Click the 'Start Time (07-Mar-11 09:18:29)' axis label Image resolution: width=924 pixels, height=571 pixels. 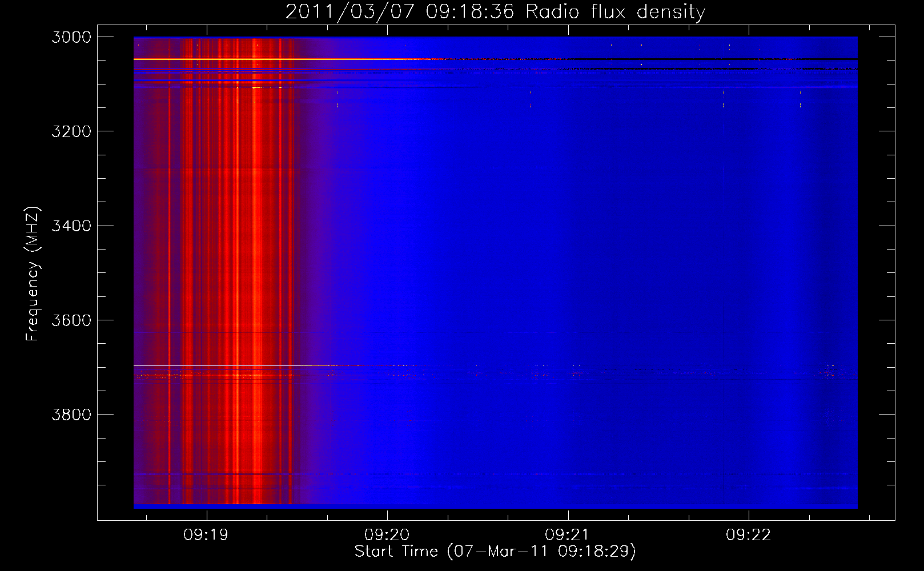tap(495, 552)
